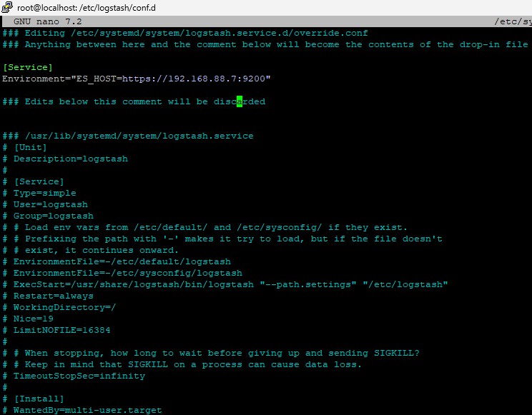Click the '# # exist, it continues onward.' line

pyautogui.click(x=91, y=251)
